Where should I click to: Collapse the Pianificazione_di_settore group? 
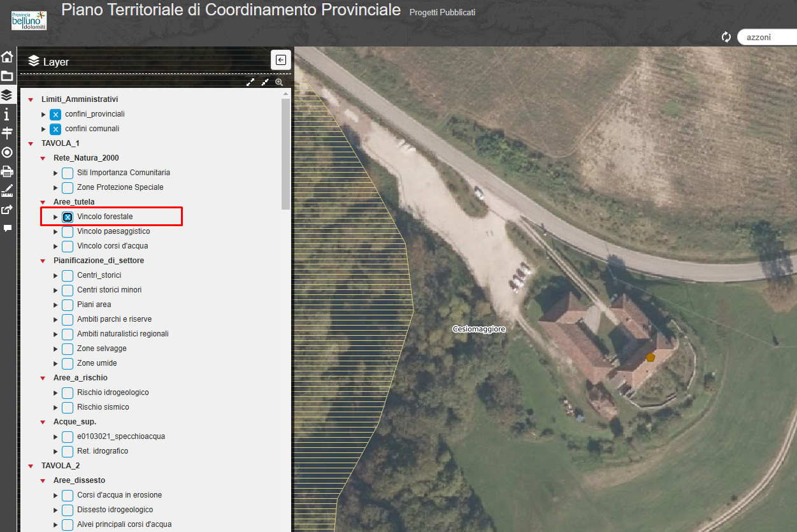coord(43,261)
